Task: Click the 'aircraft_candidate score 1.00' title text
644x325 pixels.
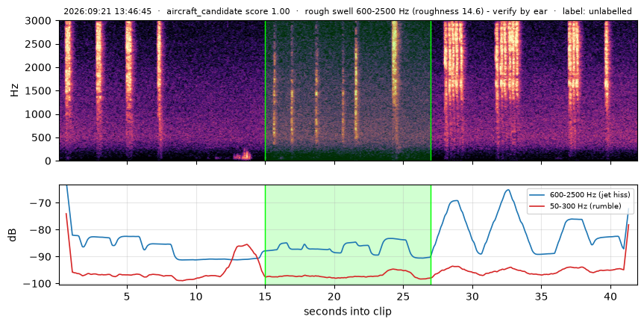Action: point(228,11)
